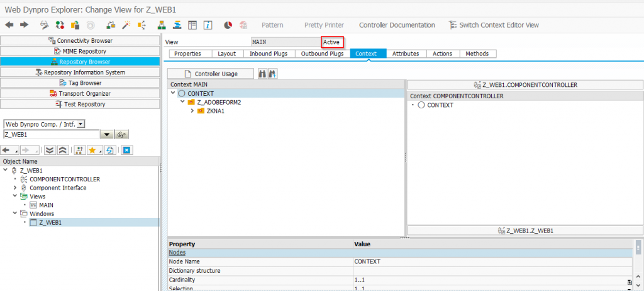Viewport: 644px width, 291px height.
Task: Open favorites with the yellow star icon
Action: (x=94, y=151)
